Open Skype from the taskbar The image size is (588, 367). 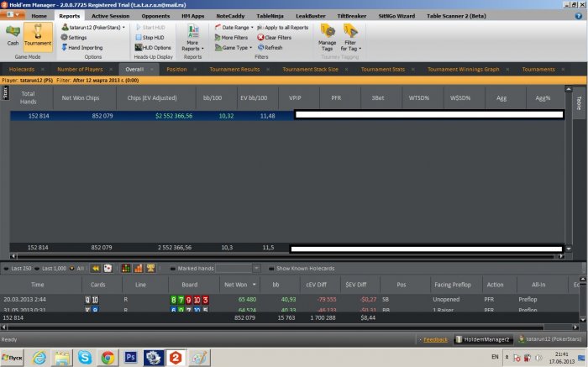(85, 358)
